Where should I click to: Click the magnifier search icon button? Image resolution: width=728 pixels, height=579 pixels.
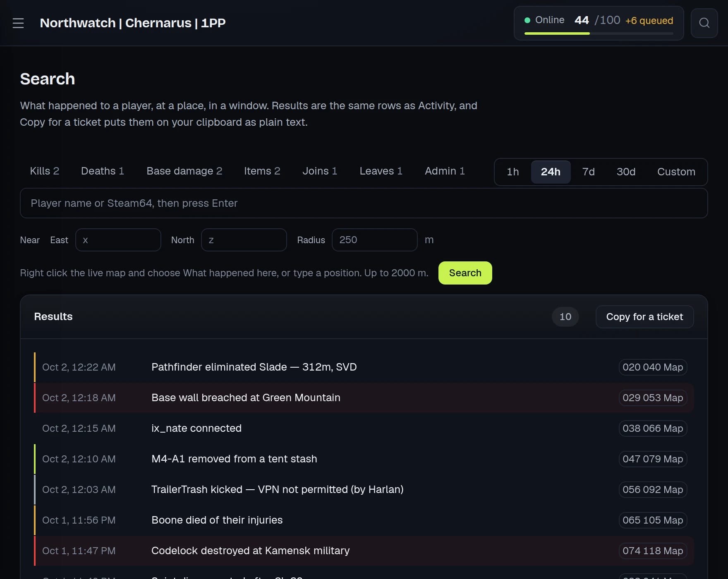click(x=704, y=23)
